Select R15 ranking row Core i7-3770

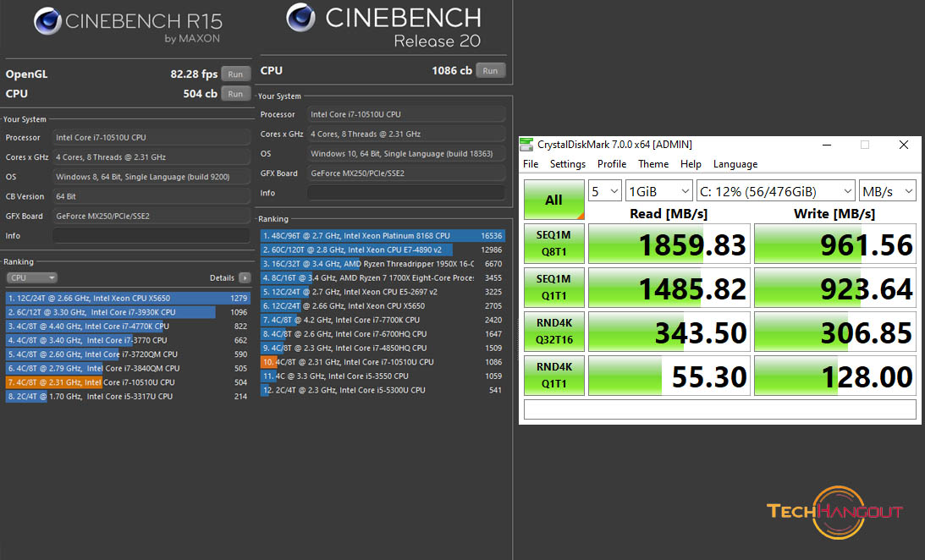point(128,340)
